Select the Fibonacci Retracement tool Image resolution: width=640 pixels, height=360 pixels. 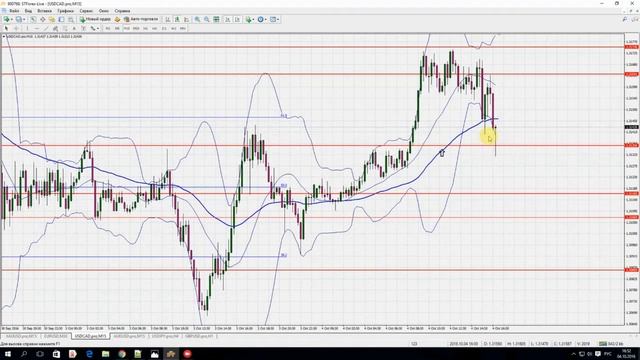coord(64,29)
